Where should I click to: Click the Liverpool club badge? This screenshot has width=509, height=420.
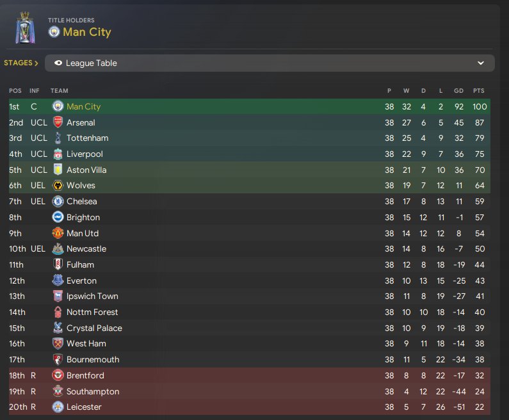pyautogui.click(x=58, y=154)
